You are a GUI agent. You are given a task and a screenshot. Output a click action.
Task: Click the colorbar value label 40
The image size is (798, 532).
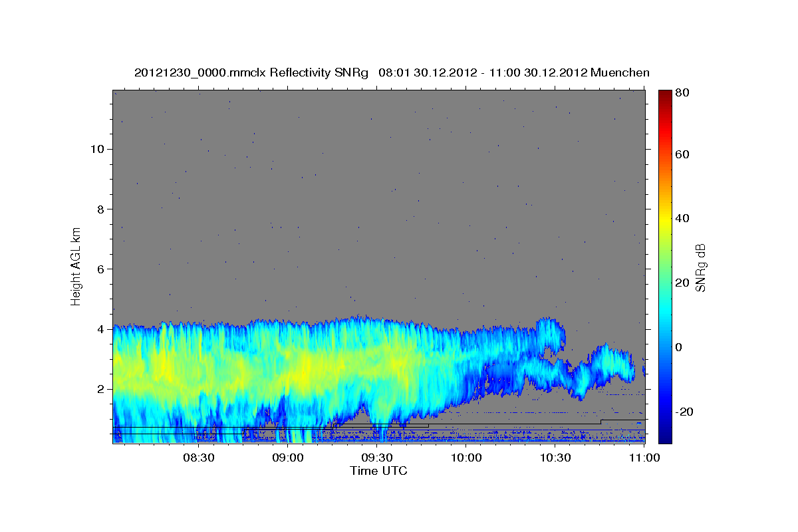point(682,218)
